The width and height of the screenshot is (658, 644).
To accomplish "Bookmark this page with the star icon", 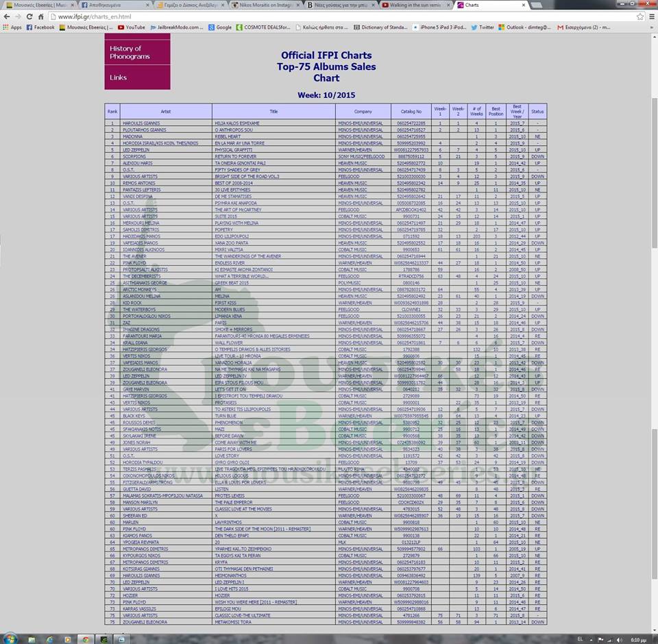I will (640, 16).
